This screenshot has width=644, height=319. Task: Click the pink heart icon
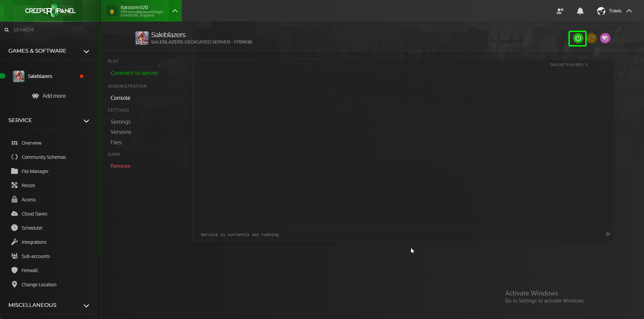click(605, 38)
